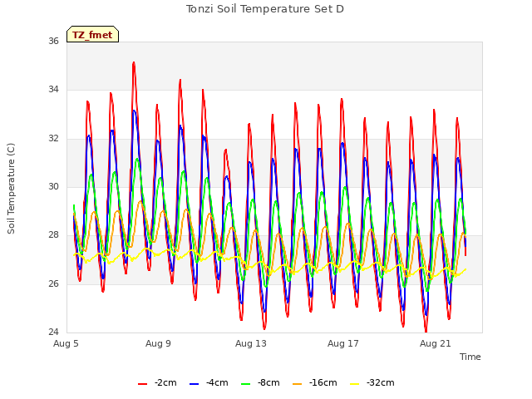Screen dimensions: 532x399
Task: Click the 26 y-axis tick label
Action: tap(53, 283)
